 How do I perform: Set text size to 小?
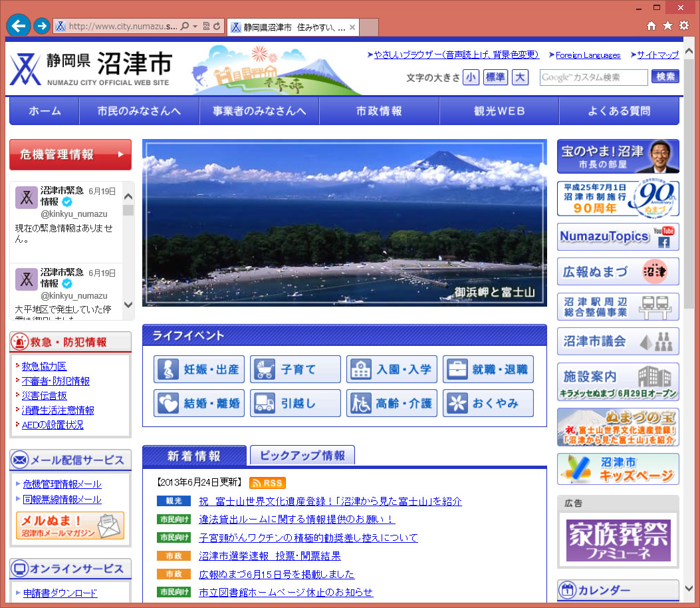471,77
